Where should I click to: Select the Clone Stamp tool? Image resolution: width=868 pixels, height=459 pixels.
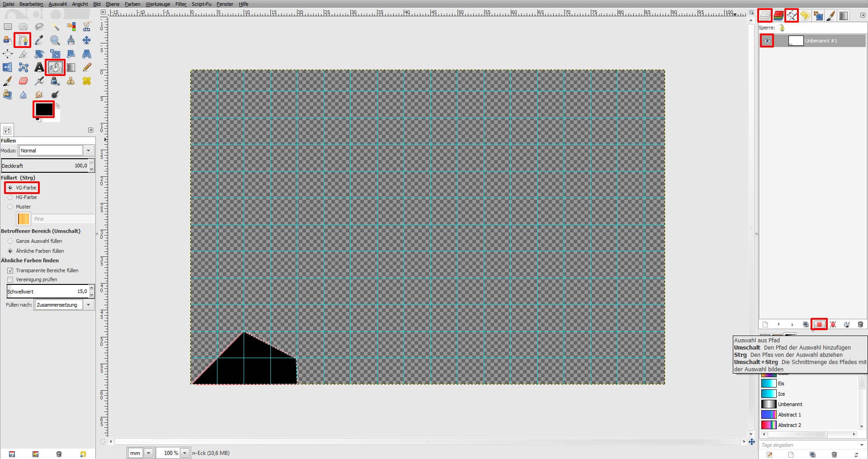pos(71,80)
